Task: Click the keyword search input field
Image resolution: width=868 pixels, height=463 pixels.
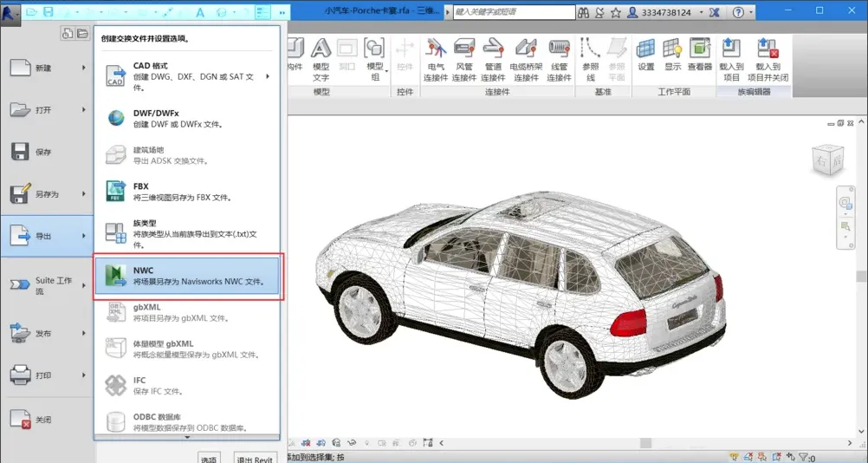Action: (514, 12)
